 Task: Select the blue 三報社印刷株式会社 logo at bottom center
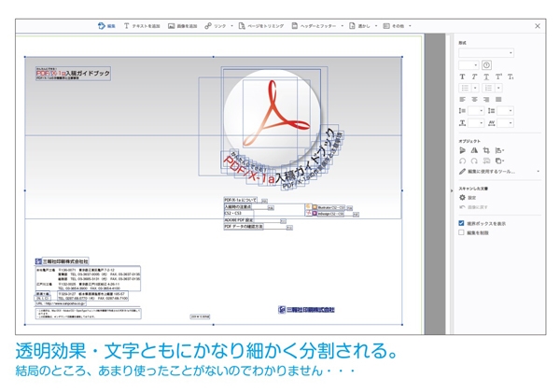(306, 310)
